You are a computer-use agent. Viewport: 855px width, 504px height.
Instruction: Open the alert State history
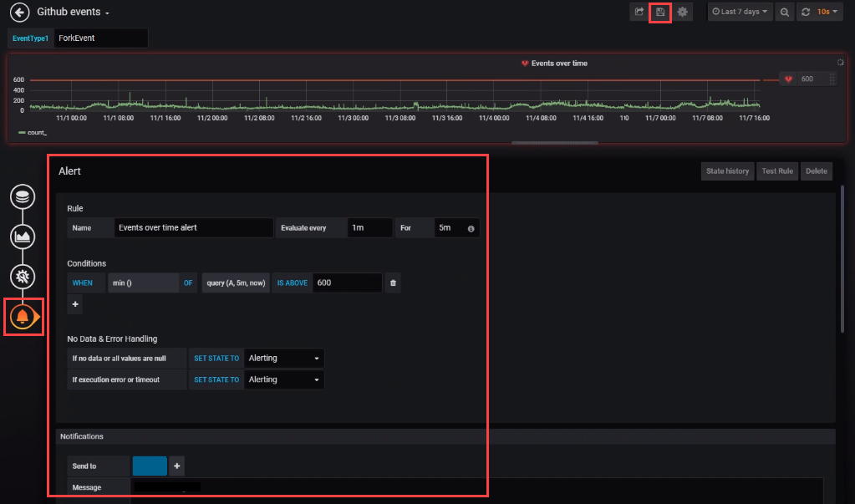[726, 171]
